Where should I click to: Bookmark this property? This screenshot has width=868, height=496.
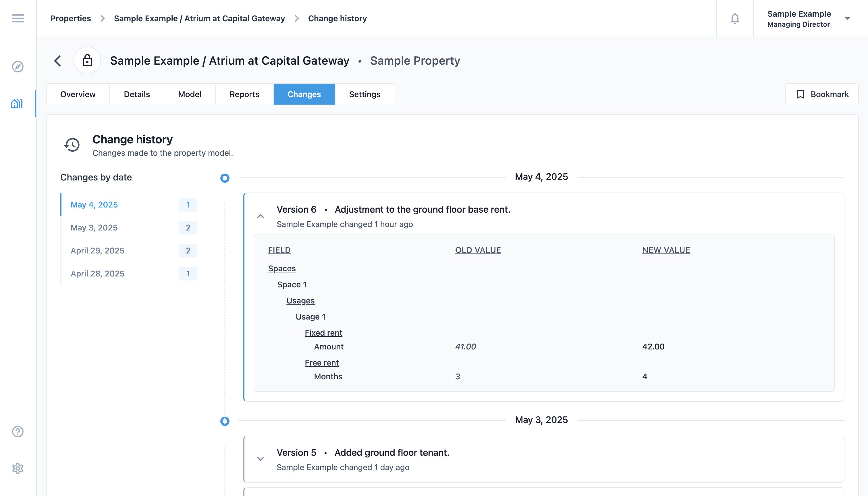pyautogui.click(x=822, y=94)
